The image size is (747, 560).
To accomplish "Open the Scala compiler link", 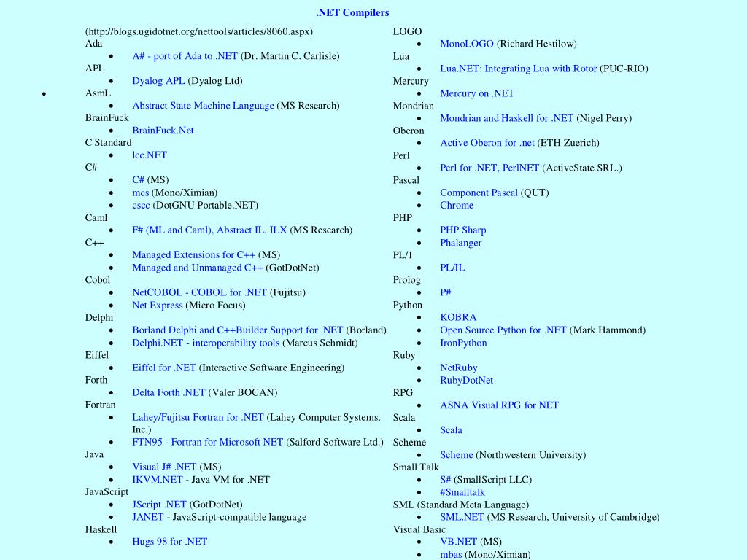I will 451,430.
